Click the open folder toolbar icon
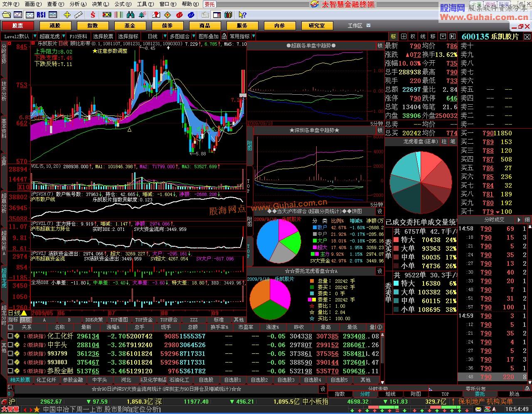Screen dimensions: 532x414 [x=7, y=15]
